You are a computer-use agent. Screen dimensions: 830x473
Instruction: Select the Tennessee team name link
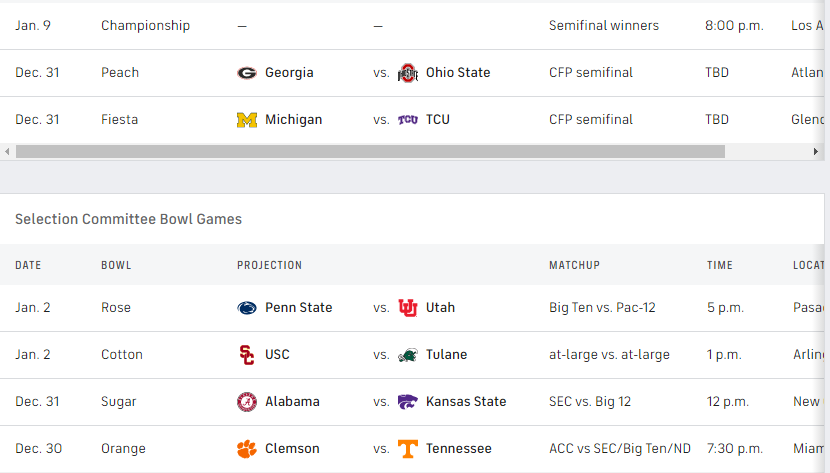tap(458, 449)
